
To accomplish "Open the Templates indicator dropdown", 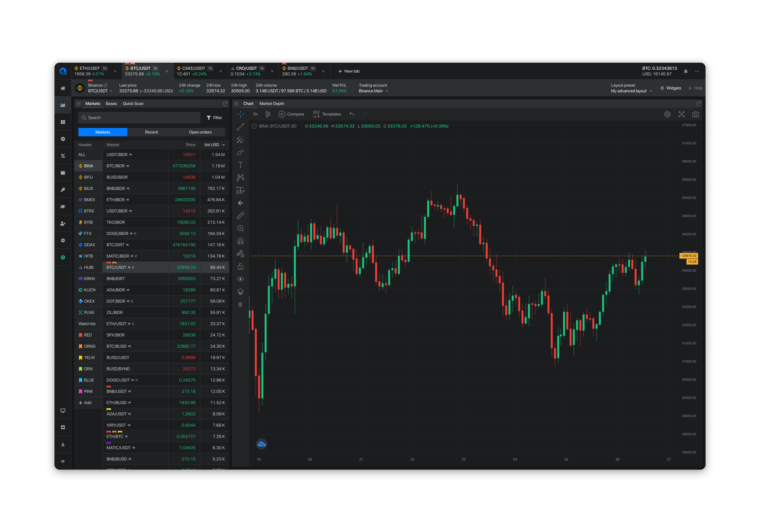I will point(327,114).
